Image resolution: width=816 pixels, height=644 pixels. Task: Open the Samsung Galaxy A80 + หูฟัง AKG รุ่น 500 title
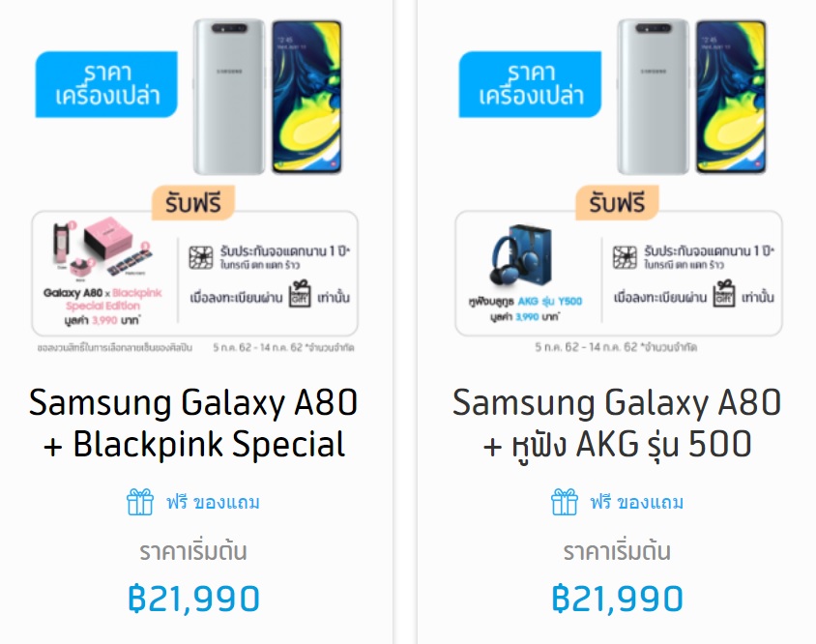(617, 424)
